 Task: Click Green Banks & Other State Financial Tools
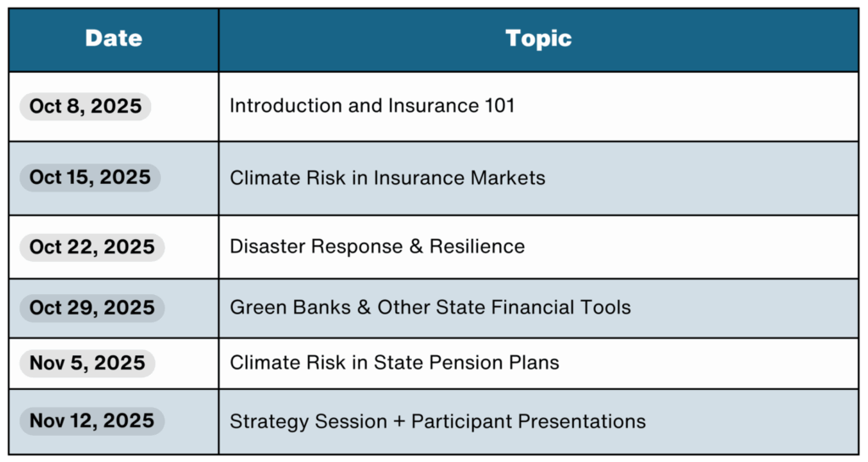click(430, 308)
